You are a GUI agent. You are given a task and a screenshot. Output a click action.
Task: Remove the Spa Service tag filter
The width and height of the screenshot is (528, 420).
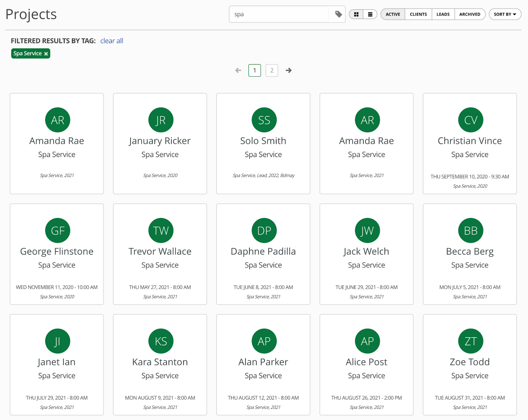pyautogui.click(x=46, y=54)
